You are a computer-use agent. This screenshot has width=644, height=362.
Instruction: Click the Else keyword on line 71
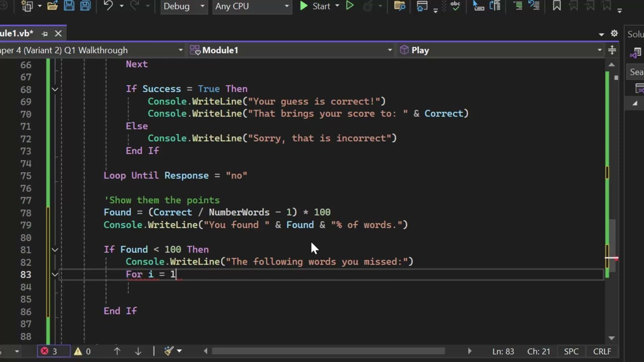[x=137, y=126]
